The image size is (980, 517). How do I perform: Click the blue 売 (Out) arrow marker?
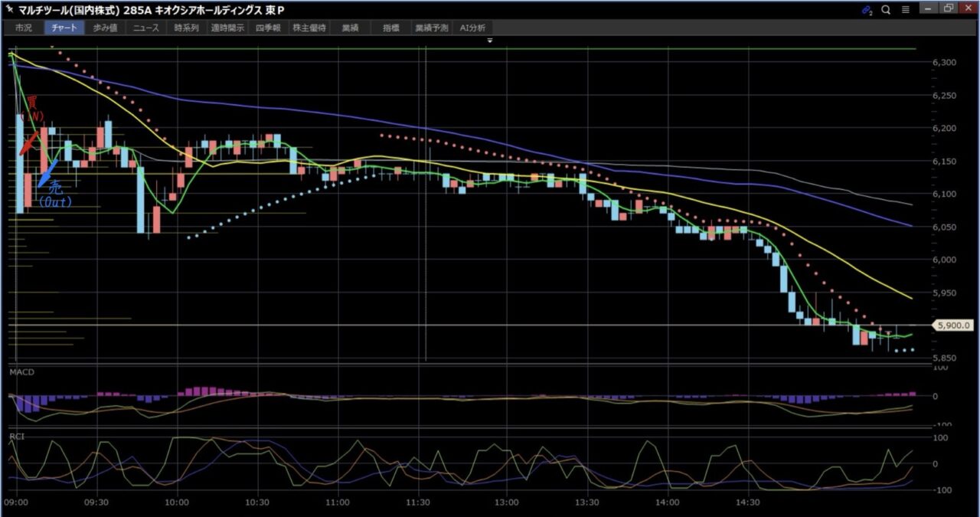tap(47, 174)
